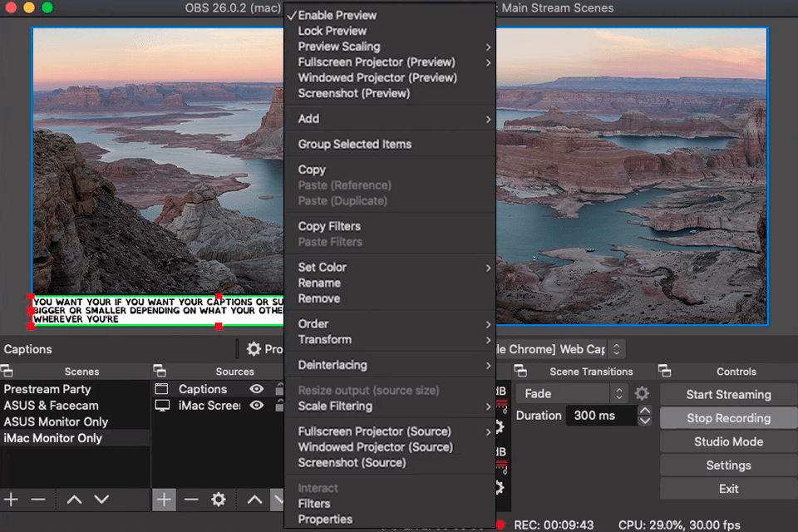Screen dimensions: 798x532
Task: Expand Fullscreen Projector (Source) submenu
Action: 390,431
